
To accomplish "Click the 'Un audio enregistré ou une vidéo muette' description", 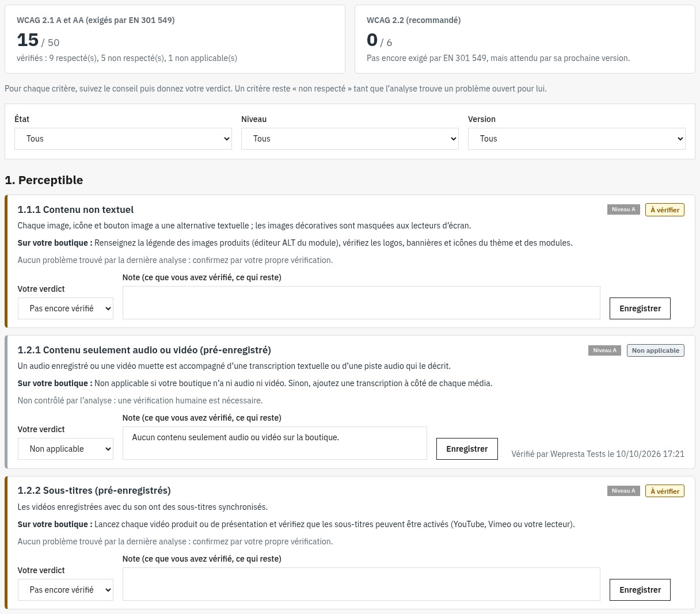I will tap(234, 366).
